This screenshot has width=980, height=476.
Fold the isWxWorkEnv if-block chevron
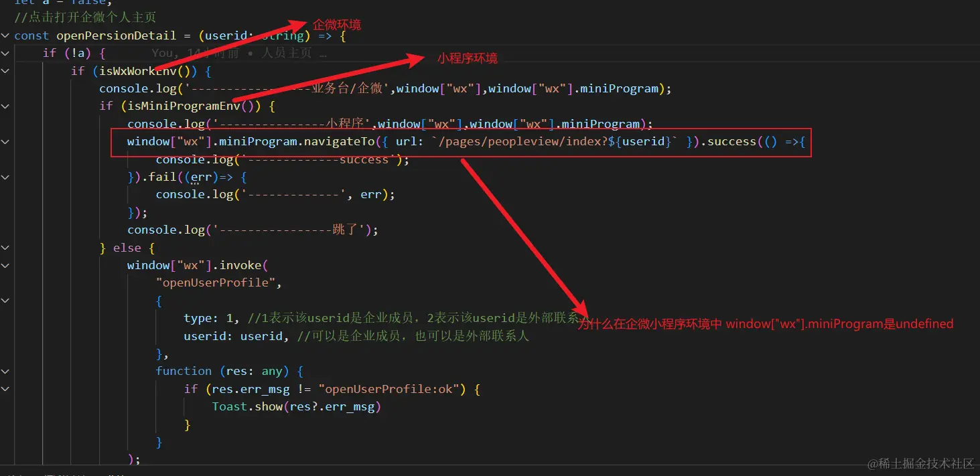(x=5, y=71)
